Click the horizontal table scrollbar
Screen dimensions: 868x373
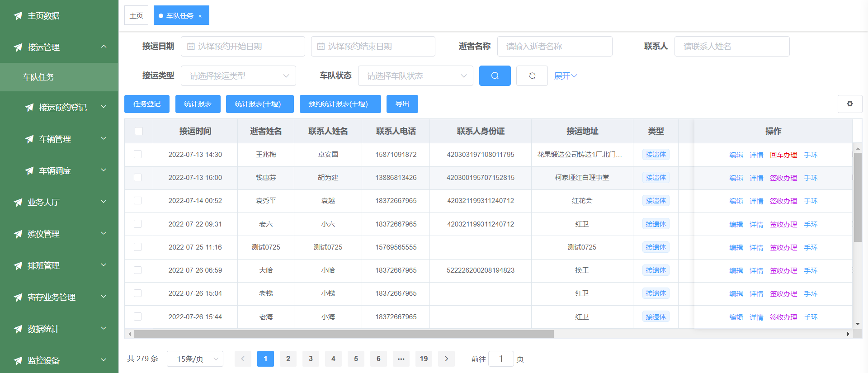344,334
